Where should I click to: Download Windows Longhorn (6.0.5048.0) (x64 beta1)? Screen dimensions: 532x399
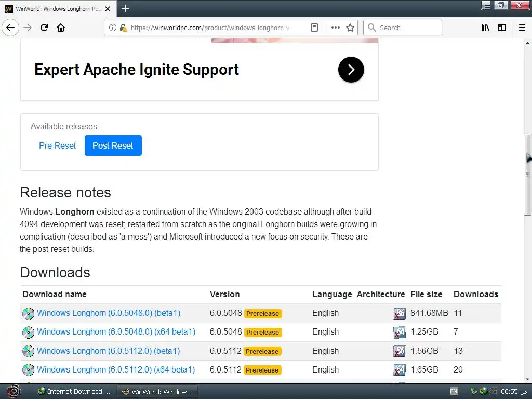pyautogui.click(x=116, y=331)
